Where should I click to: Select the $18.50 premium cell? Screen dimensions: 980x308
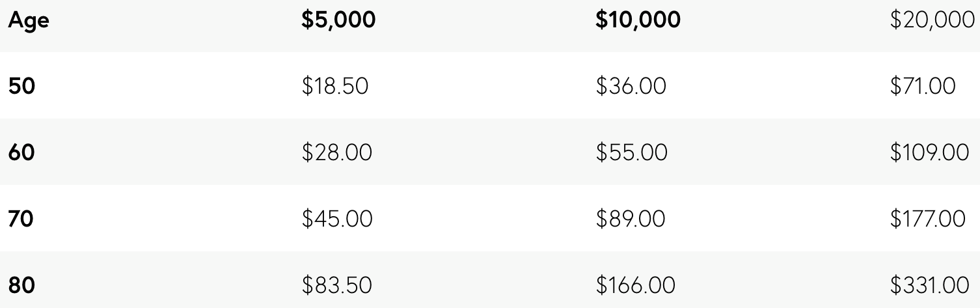[x=335, y=87]
